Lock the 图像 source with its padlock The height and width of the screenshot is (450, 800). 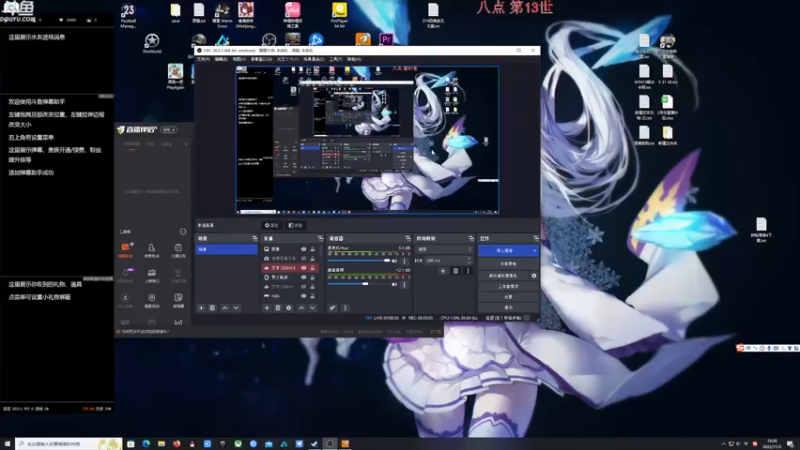coord(313,249)
